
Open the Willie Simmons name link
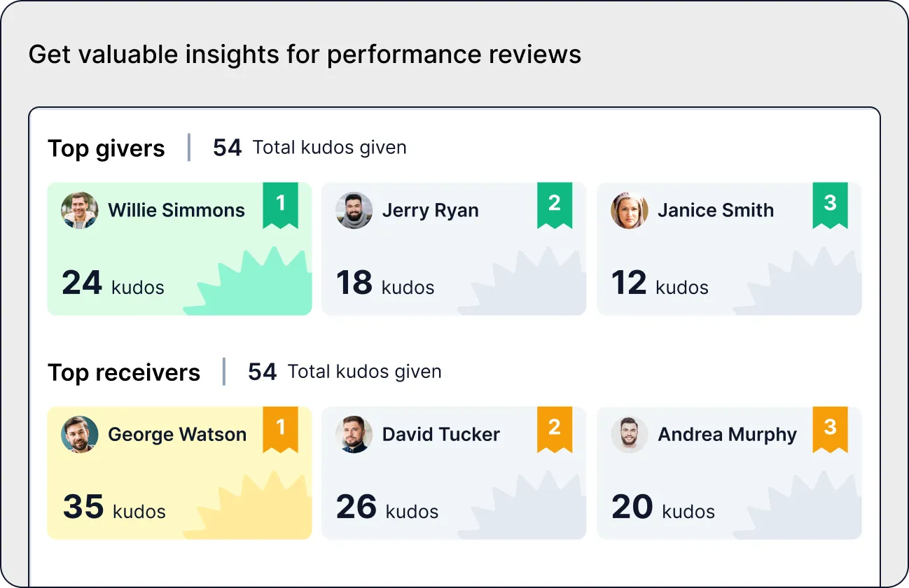176,211
